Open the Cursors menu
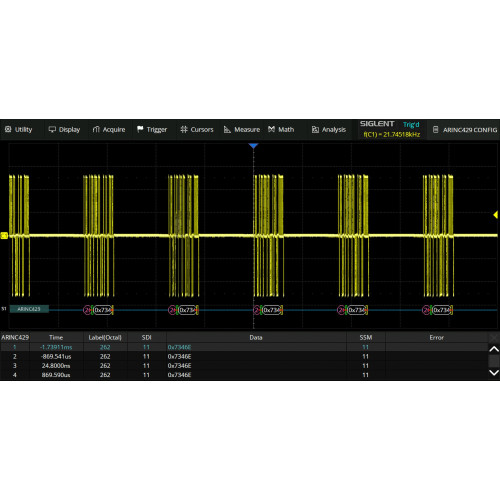 [197, 129]
